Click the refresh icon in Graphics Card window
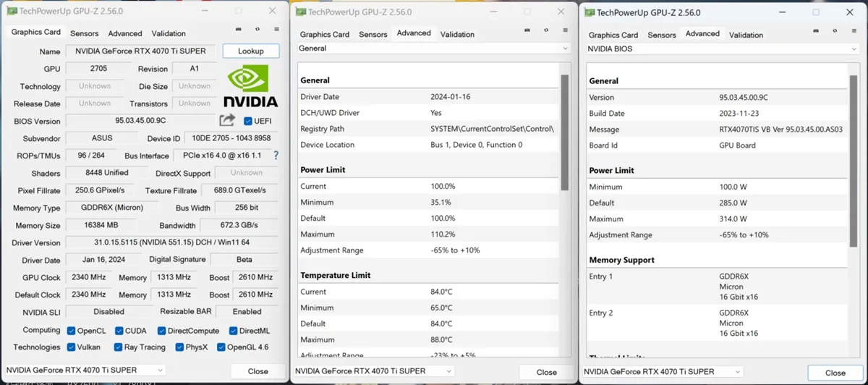 (x=258, y=30)
